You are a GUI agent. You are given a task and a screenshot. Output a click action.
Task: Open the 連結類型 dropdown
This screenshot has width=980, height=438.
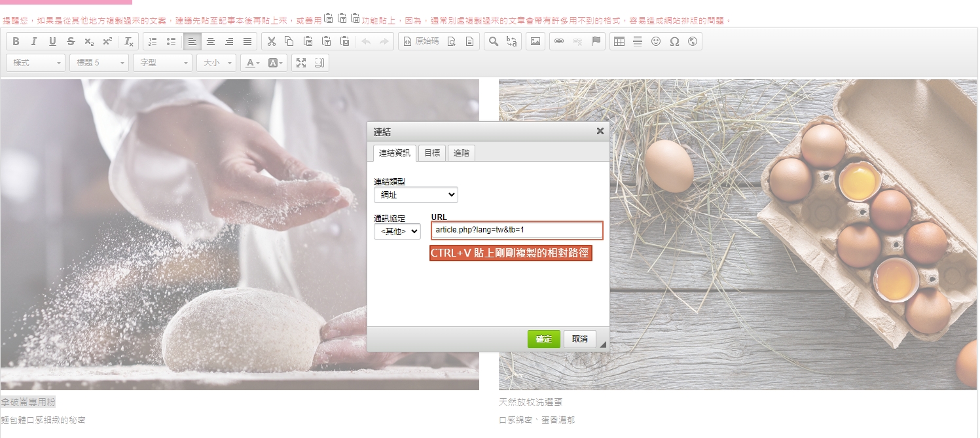[x=416, y=194]
